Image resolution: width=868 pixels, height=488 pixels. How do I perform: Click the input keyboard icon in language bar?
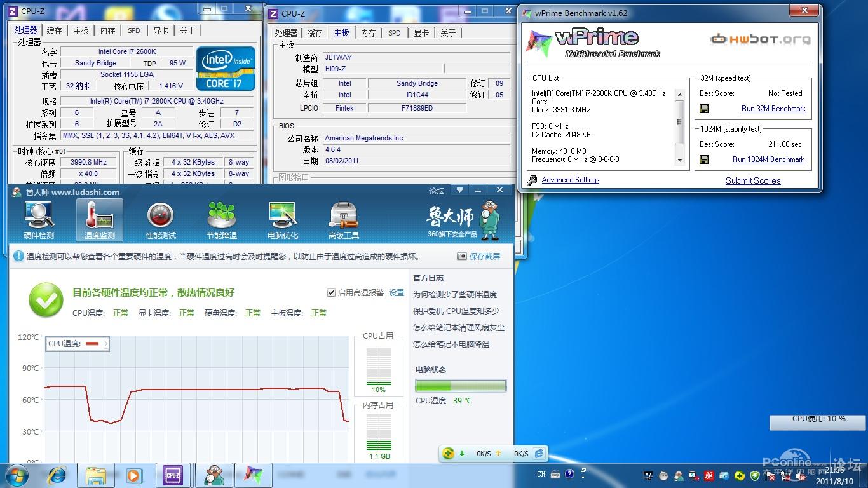coord(555,473)
